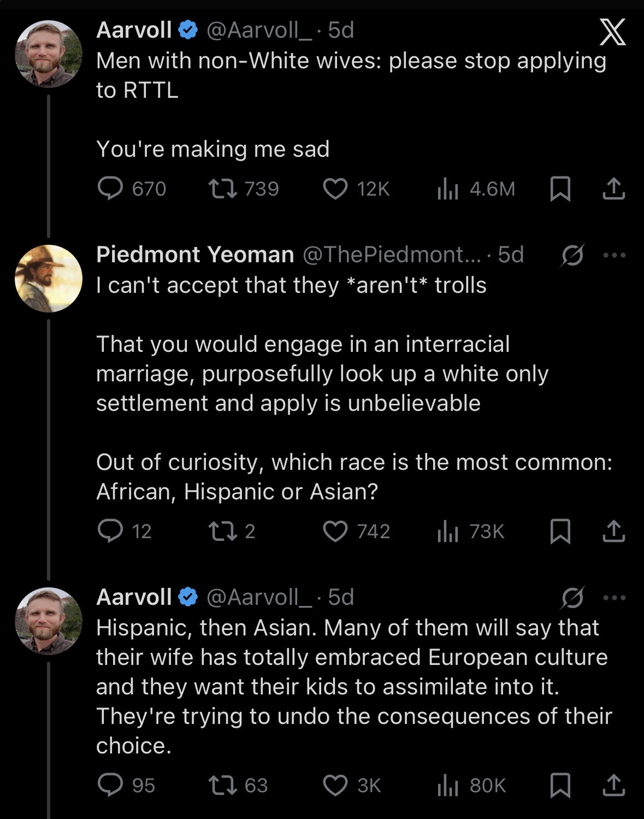Open more options on Piedmont Yeoman's post
The height and width of the screenshot is (819, 644).
click(x=614, y=255)
